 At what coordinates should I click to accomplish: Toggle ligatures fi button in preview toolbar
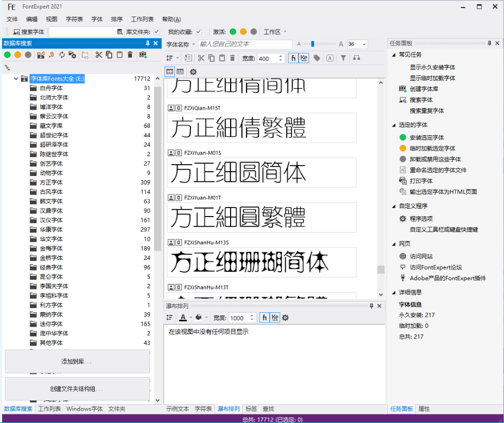point(293,58)
